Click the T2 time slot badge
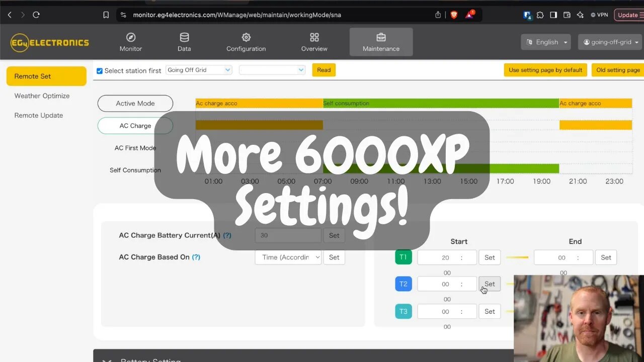644x362 pixels. tap(404, 284)
